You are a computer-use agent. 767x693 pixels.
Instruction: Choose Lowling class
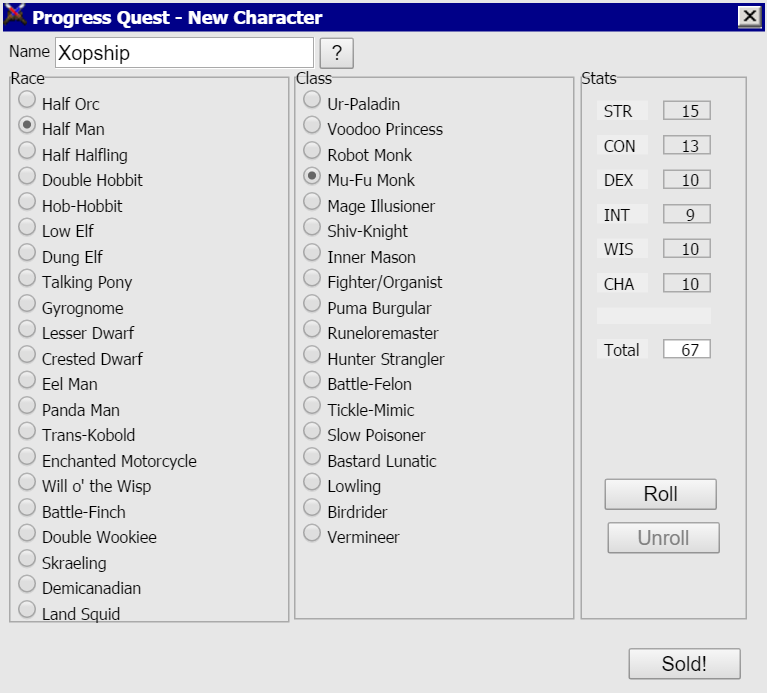coord(312,482)
